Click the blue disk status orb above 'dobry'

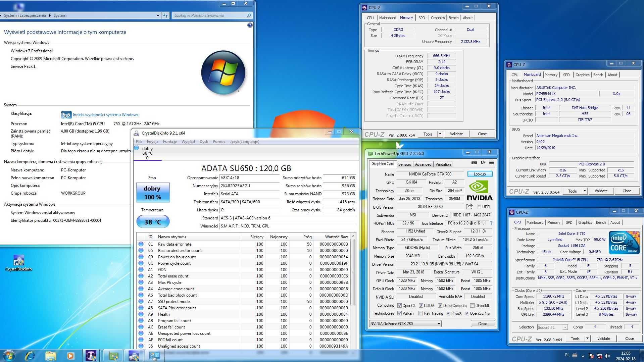point(136,148)
